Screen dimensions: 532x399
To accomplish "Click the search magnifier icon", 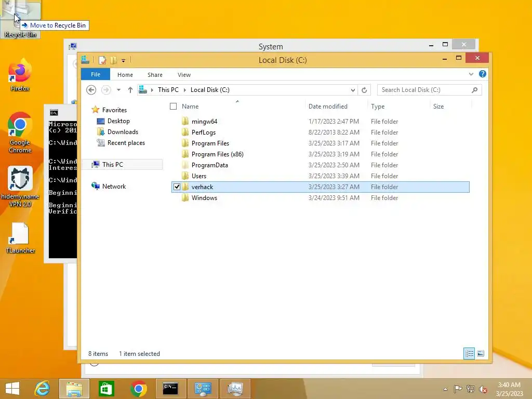I will [x=475, y=90].
